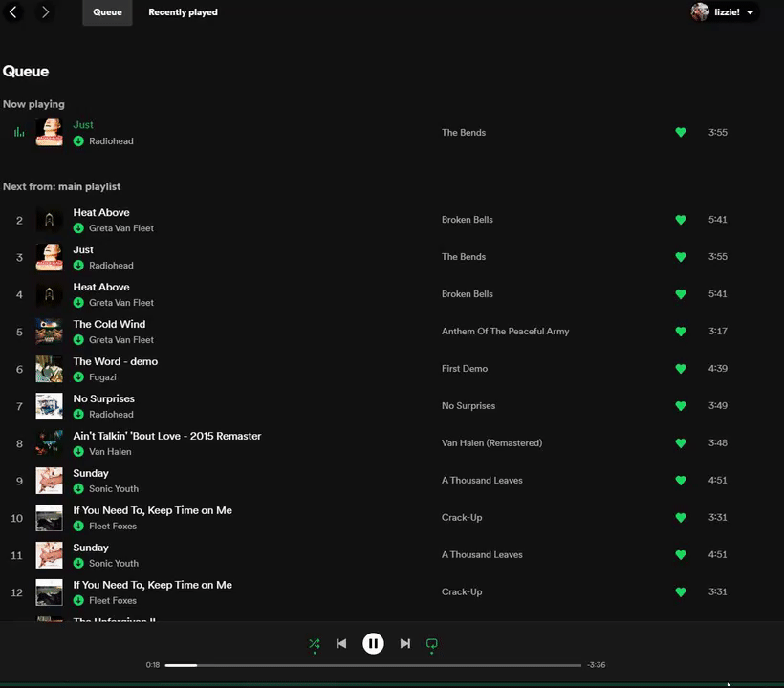Open the Van Halen artist link

pos(110,452)
